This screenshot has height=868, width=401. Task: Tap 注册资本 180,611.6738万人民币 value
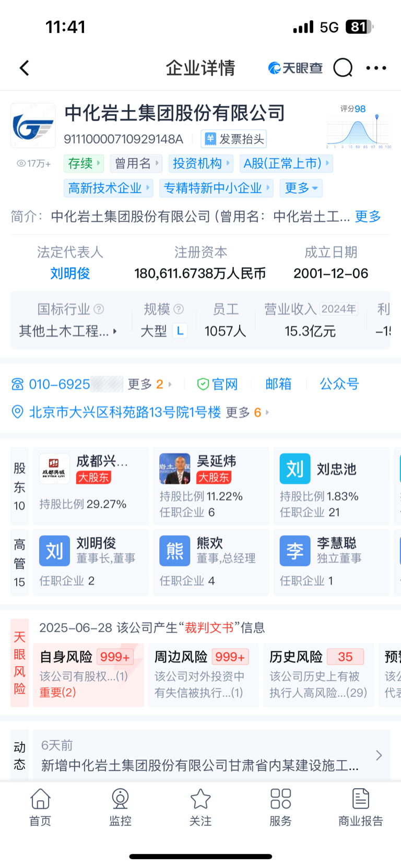pos(200,273)
